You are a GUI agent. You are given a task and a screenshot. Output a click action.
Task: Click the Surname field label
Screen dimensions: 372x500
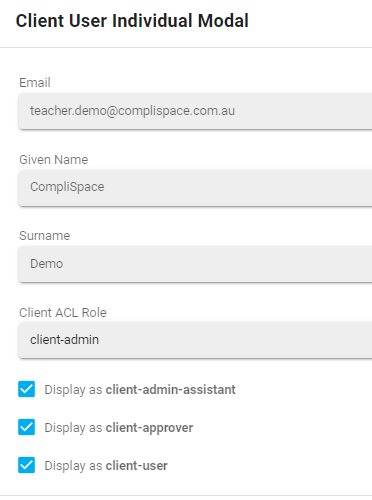coord(45,236)
